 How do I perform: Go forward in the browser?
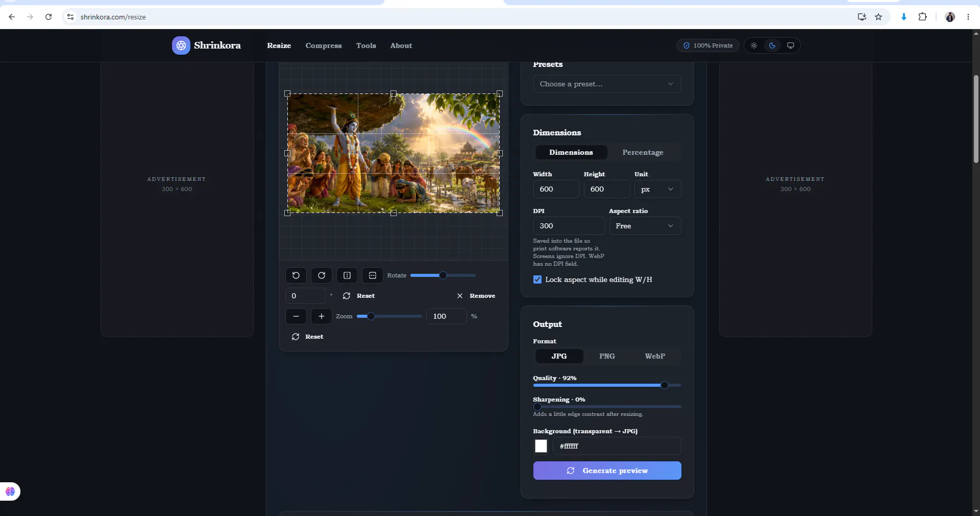[x=30, y=17]
